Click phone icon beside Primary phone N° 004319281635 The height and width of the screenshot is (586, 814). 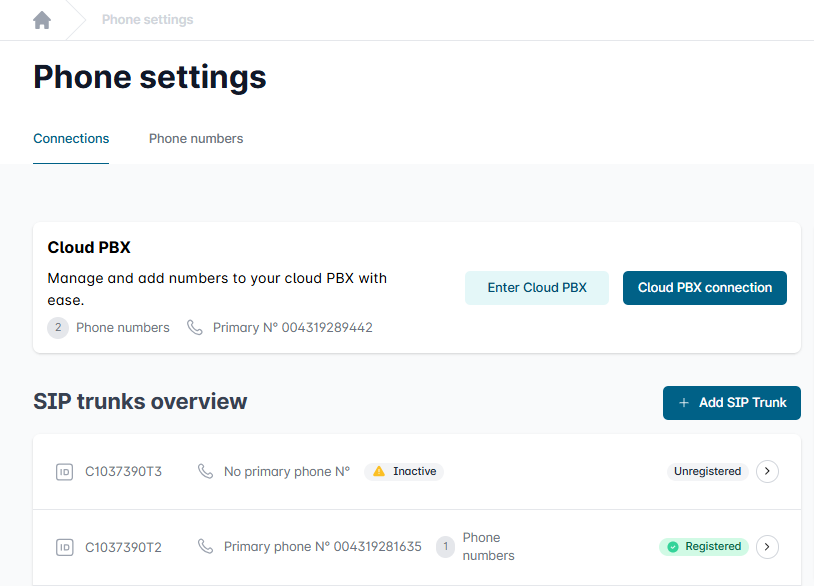tap(206, 547)
